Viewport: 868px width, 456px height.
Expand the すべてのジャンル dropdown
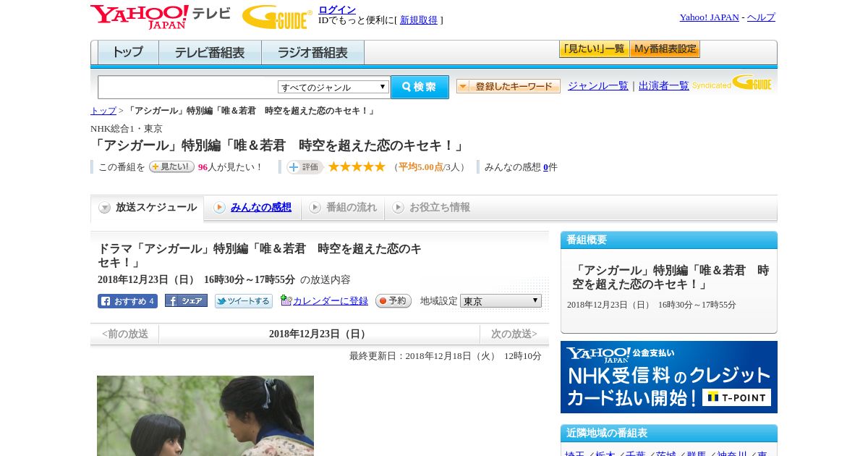pos(333,87)
